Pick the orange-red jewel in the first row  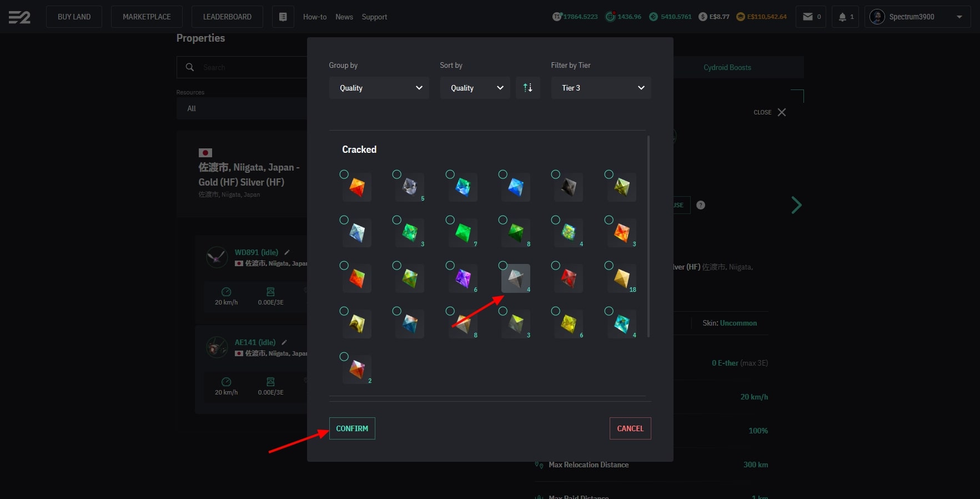click(x=357, y=187)
